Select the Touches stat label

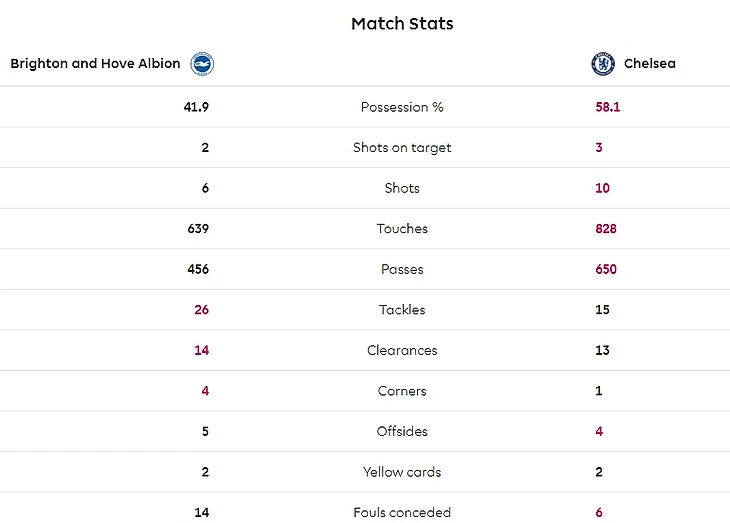pyautogui.click(x=402, y=228)
